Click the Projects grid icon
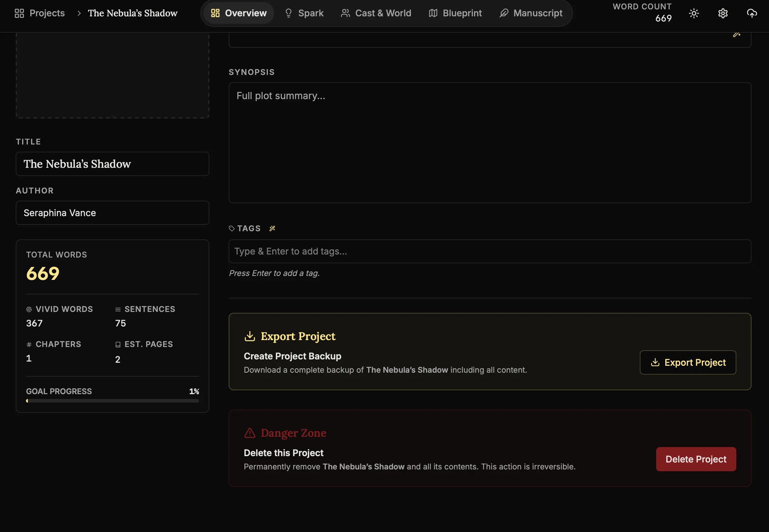The image size is (769, 532). click(x=19, y=13)
